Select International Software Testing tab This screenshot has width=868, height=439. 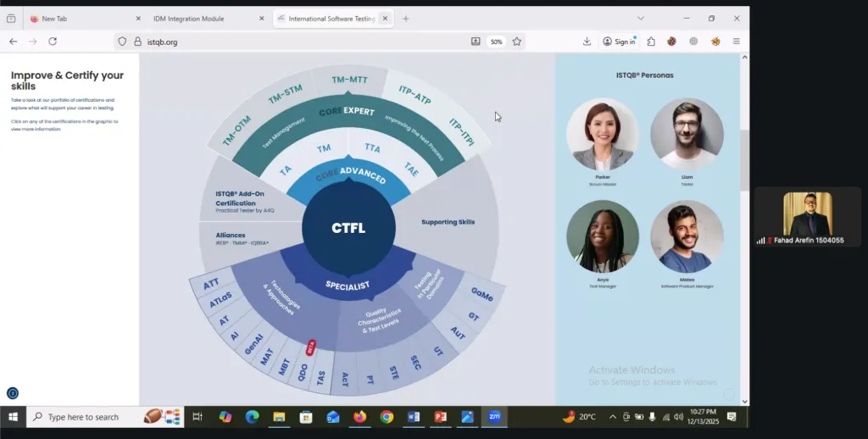point(333,19)
